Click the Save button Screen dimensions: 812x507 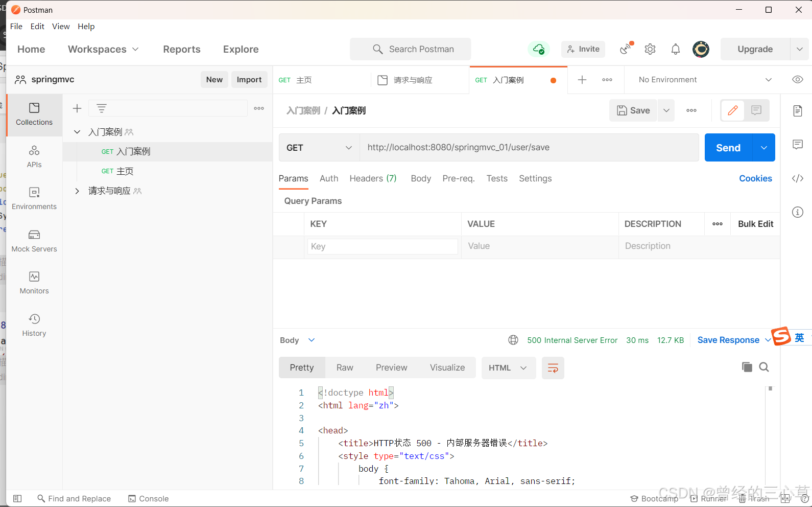(633, 110)
